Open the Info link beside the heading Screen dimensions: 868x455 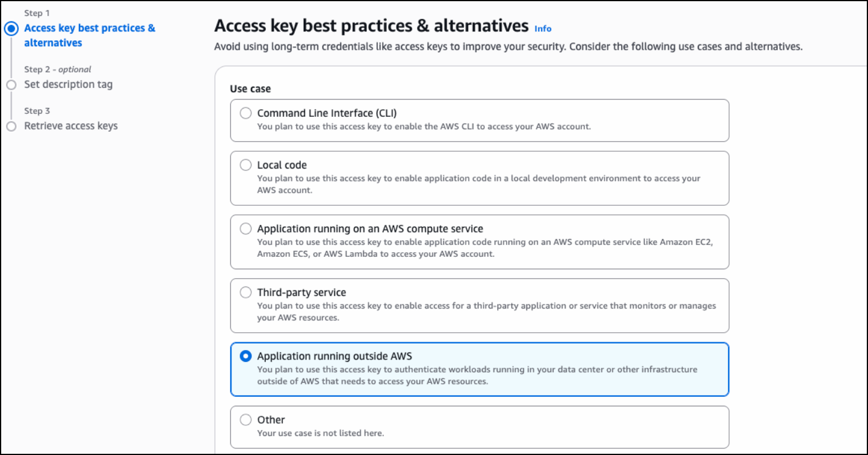point(542,28)
